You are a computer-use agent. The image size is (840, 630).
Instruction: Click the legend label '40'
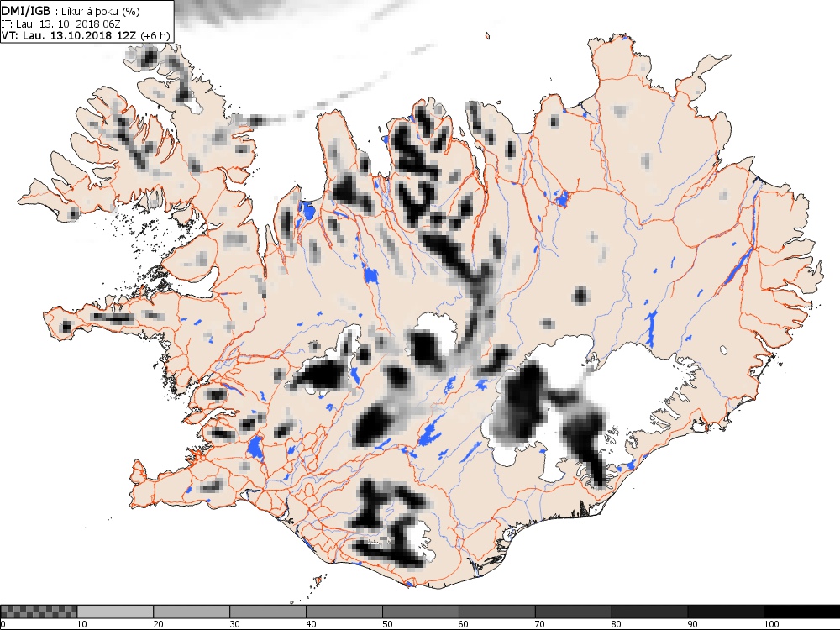311,624
